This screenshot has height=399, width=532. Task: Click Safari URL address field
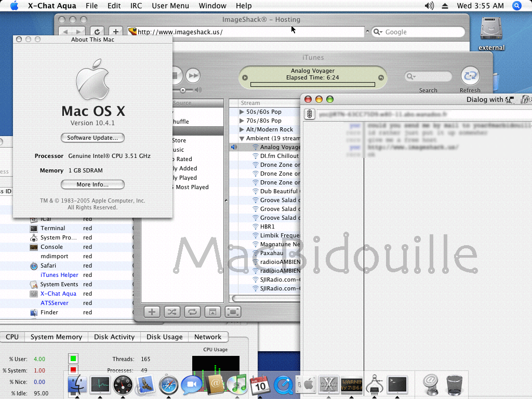tap(246, 32)
